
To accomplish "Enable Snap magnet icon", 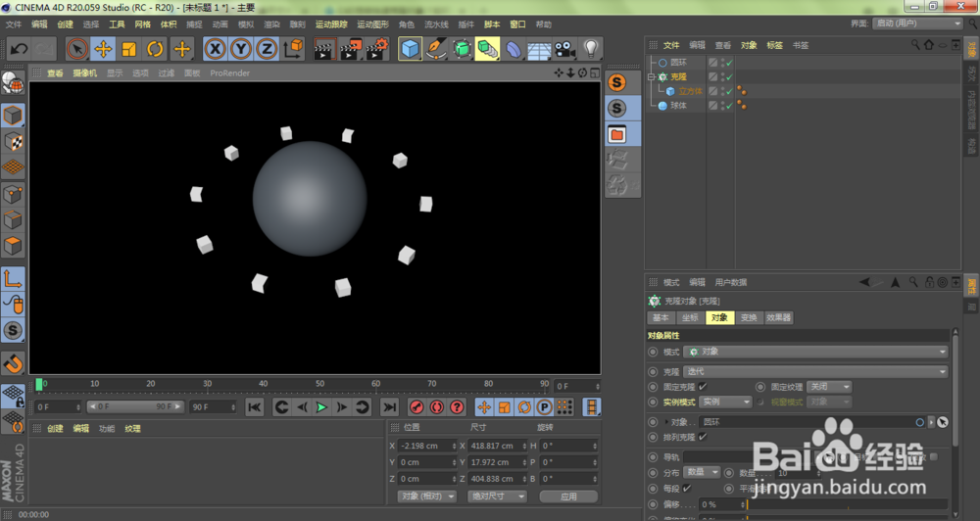I will [x=13, y=363].
